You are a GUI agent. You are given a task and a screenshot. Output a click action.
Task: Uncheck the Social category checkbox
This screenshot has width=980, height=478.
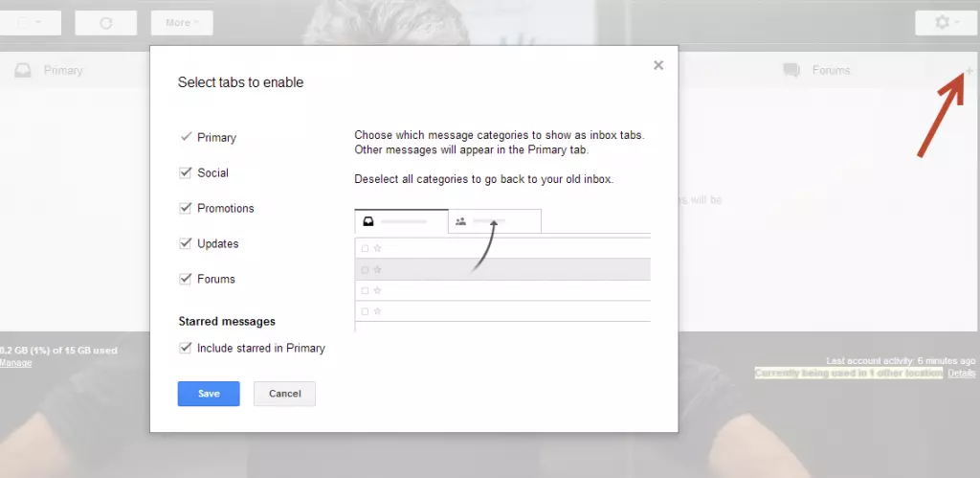(x=185, y=172)
